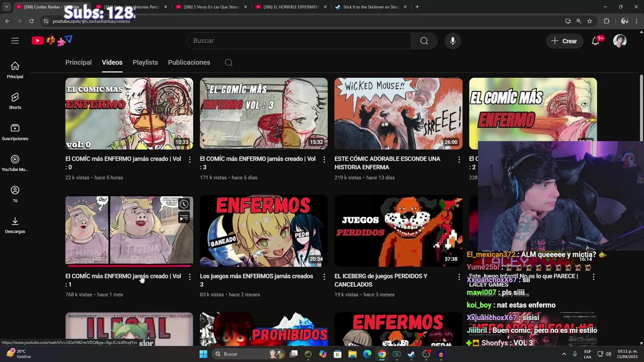Open the tab search dropdown in Chrome
The height and width of the screenshot is (362, 644).
7,7
